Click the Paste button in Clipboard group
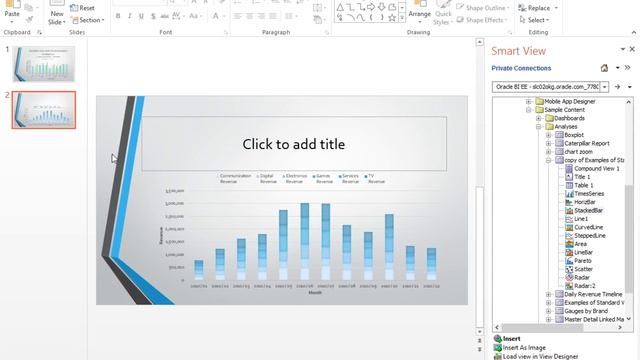 12,11
